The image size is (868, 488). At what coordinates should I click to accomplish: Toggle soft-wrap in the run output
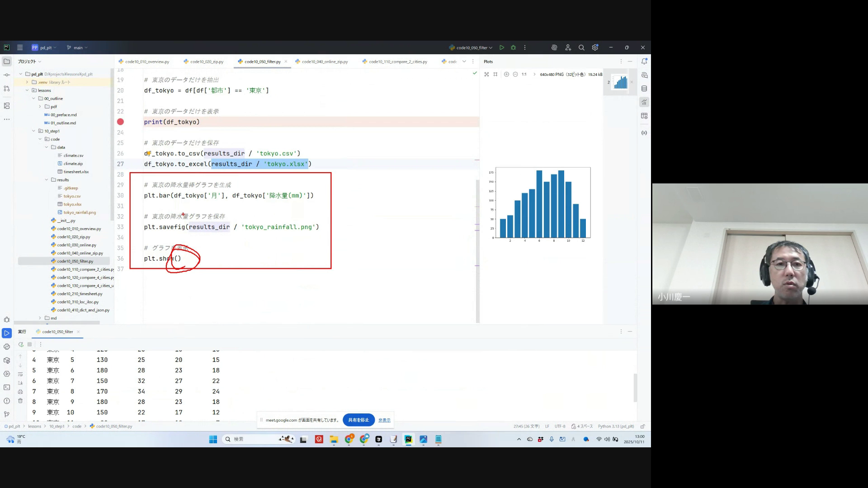pyautogui.click(x=20, y=374)
